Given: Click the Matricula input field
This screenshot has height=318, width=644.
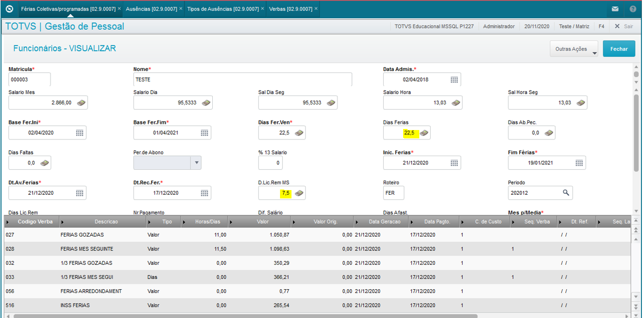Looking at the screenshot, I should 30,79.
